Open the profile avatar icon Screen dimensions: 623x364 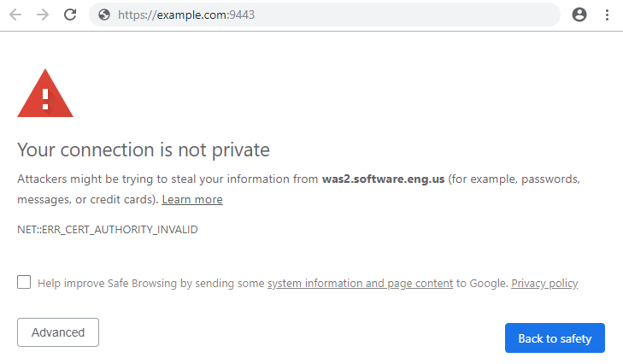pos(579,15)
